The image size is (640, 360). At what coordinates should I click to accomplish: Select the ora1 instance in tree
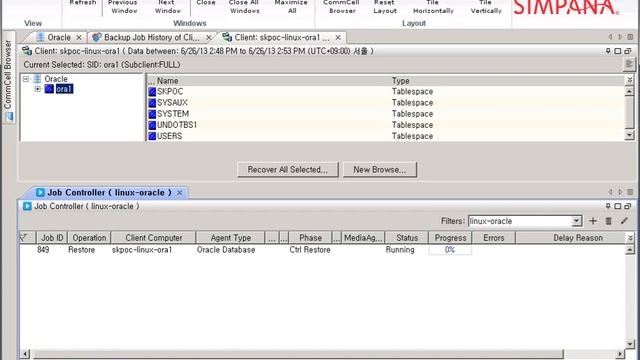click(64, 89)
